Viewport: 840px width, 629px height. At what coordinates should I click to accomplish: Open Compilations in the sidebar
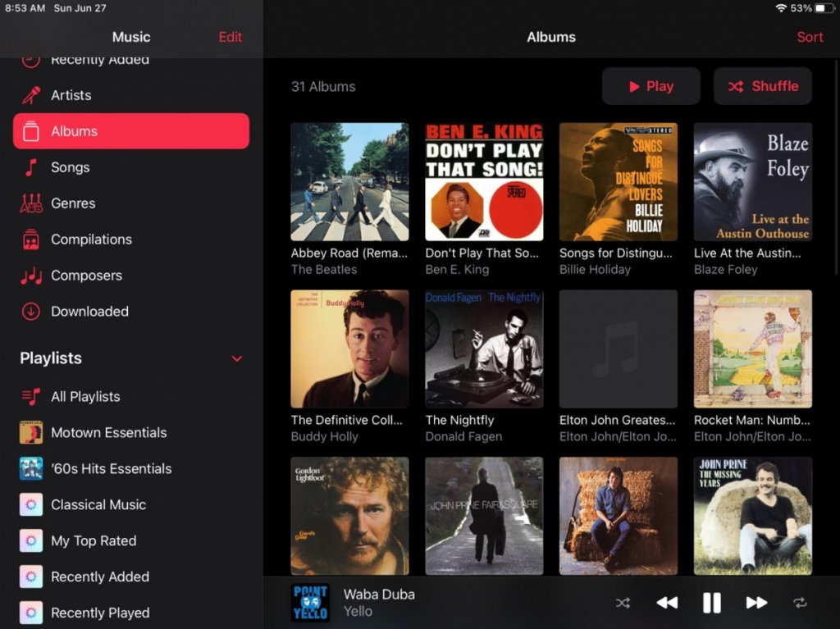pos(131,239)
